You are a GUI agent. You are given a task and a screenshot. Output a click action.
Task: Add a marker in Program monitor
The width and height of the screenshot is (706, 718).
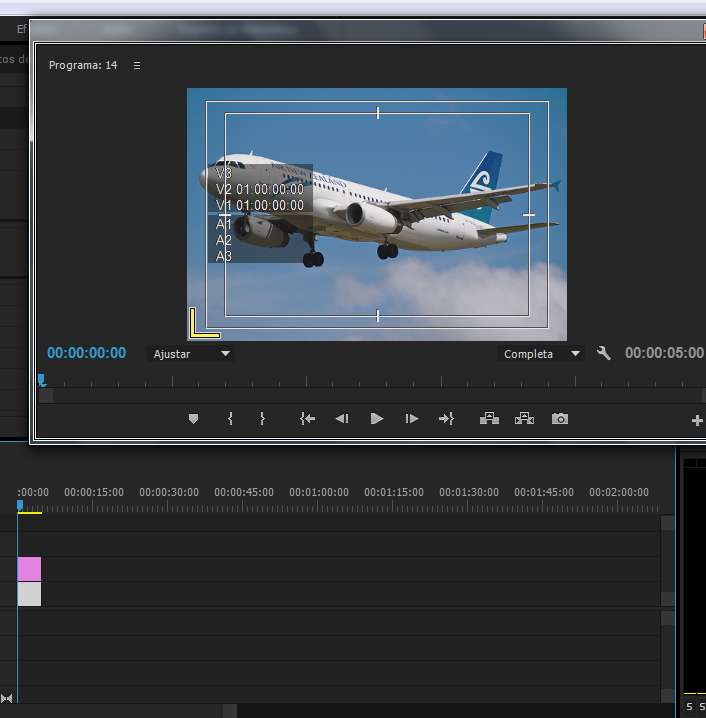[x=193, y=419]
